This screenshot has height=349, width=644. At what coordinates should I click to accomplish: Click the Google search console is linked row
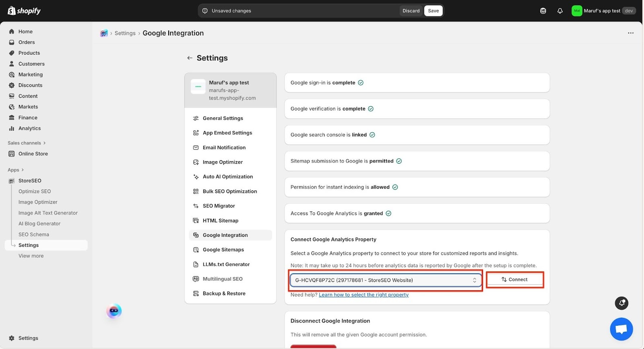point(417,135)
